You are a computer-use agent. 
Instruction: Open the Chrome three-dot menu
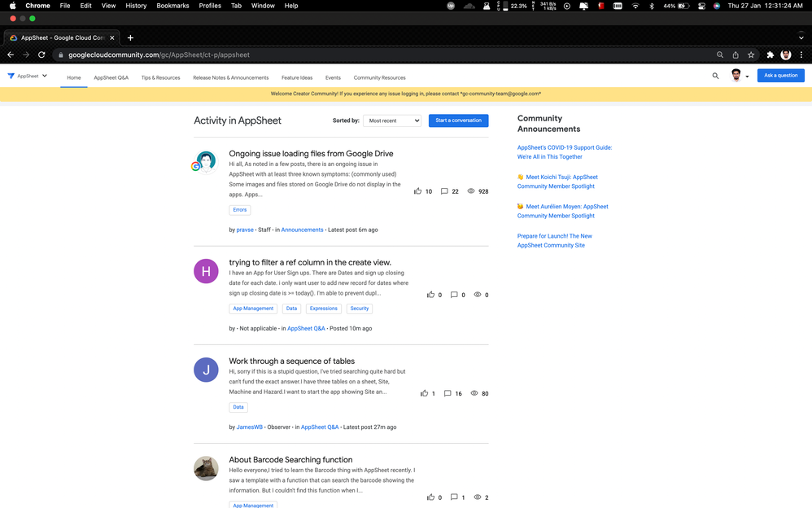point(801,55)
